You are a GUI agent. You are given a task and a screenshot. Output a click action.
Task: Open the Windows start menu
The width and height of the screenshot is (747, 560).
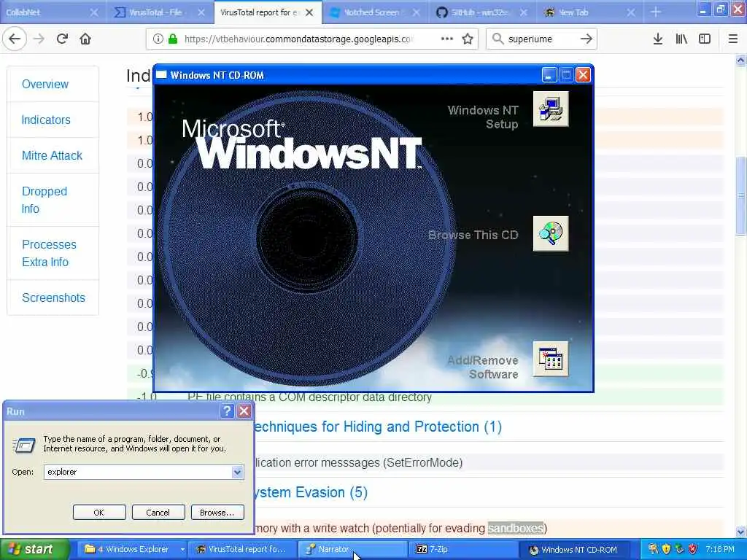35,549
